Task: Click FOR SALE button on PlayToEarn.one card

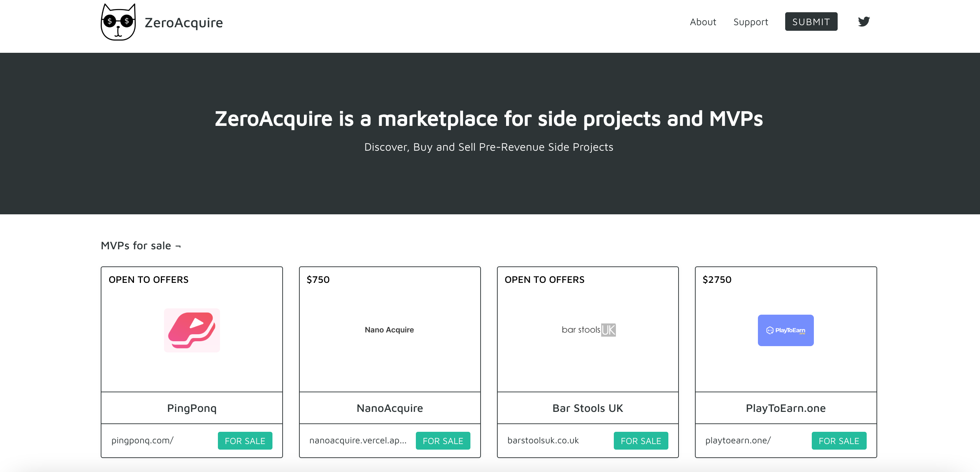Action: point(839,441)
